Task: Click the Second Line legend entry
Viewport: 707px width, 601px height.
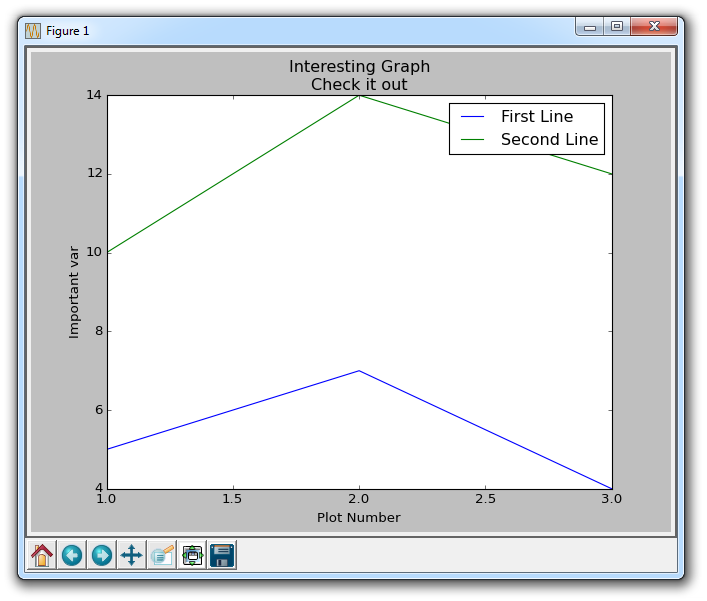Action: (x=550, y=139)
